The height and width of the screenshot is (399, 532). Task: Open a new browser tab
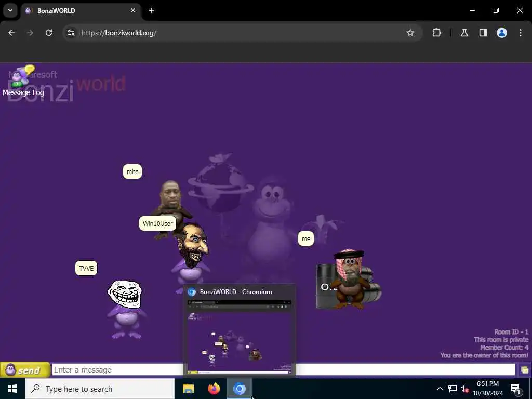pyautogui.click(x=152, y=10)
